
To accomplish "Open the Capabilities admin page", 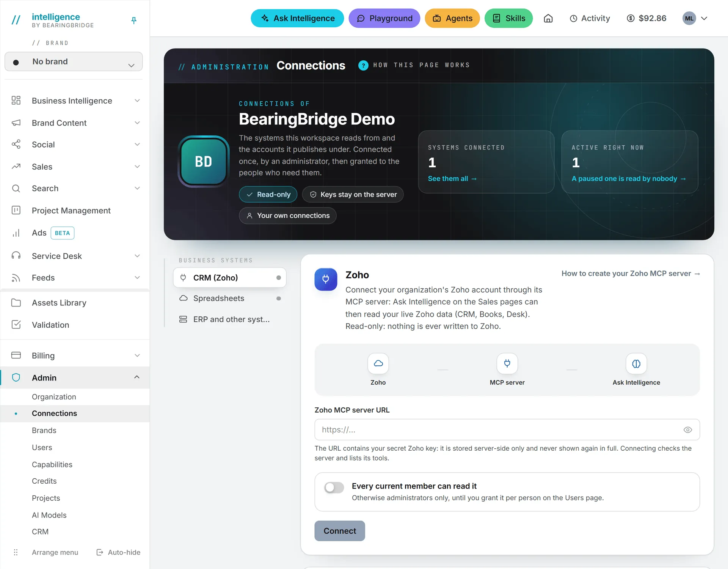I will [52, 465].
